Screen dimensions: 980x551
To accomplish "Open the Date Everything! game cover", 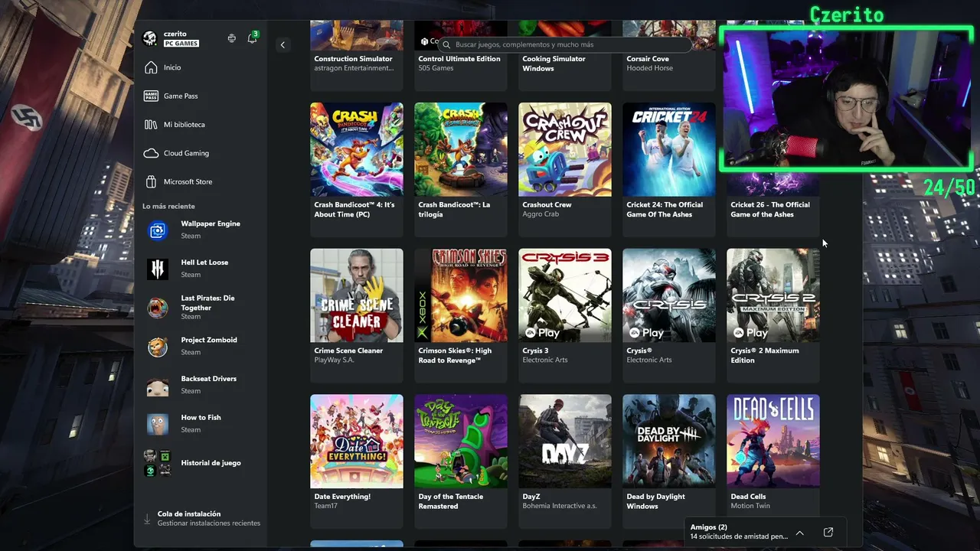I will click(357, 442).
